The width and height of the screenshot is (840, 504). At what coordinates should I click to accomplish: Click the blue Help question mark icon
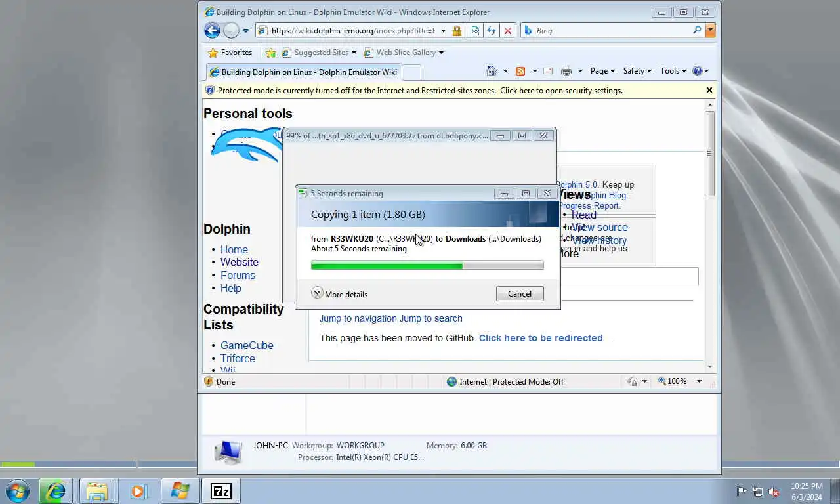pyautogui.click(x=698, y=71)
